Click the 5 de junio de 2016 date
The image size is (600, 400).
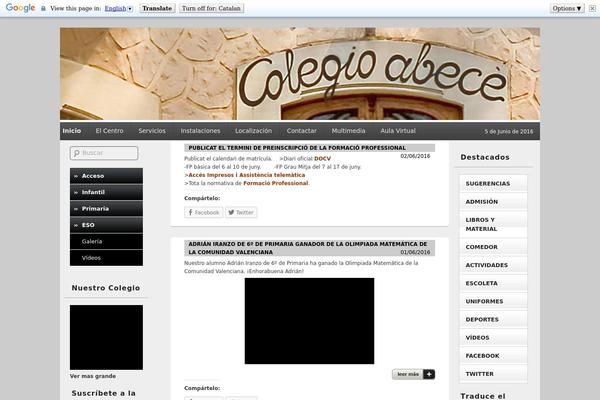509,132
